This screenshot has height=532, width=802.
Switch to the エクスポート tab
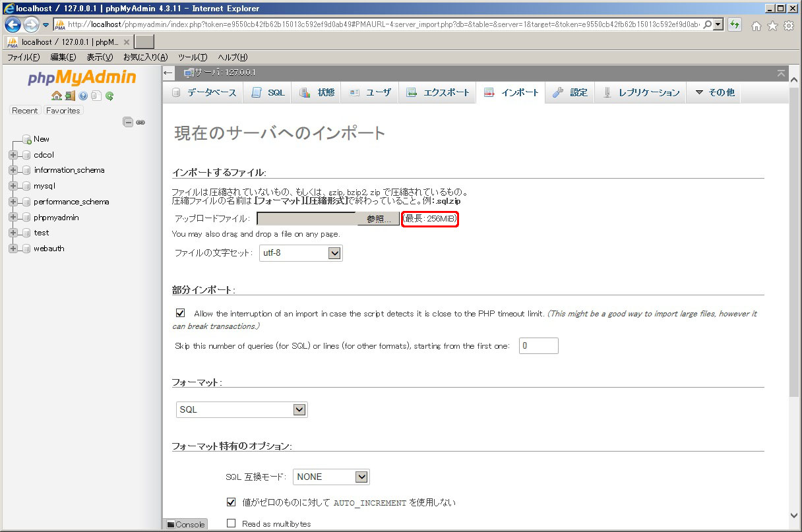(439, 92)
